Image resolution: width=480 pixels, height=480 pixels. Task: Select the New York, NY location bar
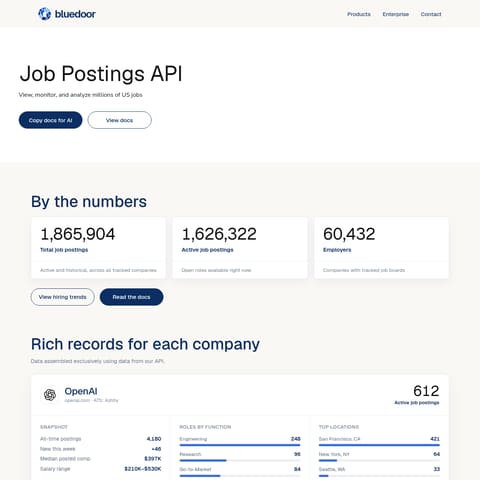pyautogui.click(x=379, y=460)
